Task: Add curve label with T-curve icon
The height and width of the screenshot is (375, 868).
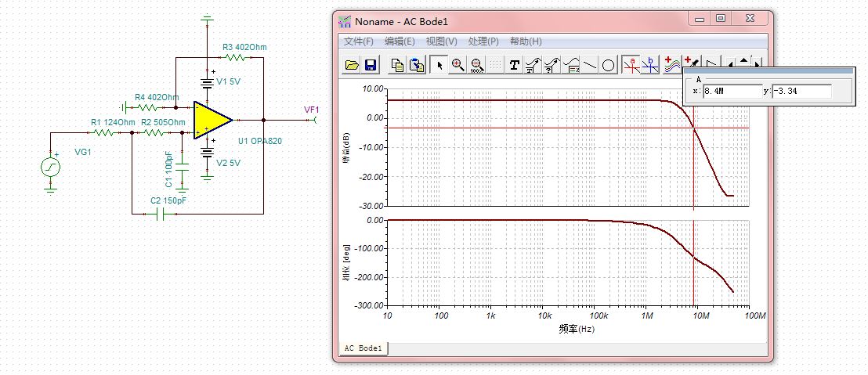Action: 533,65
